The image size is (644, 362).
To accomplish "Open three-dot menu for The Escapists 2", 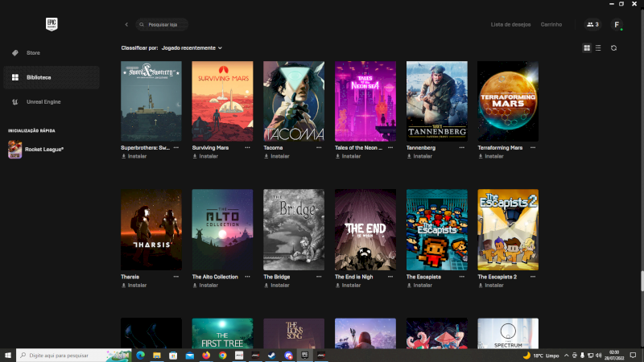I will [533, 277].
